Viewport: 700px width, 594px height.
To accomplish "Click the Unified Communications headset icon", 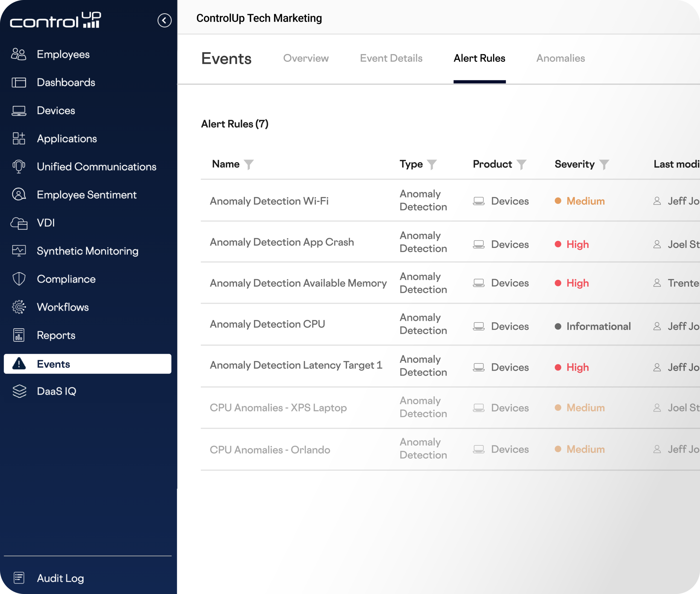I will (19, 166).
